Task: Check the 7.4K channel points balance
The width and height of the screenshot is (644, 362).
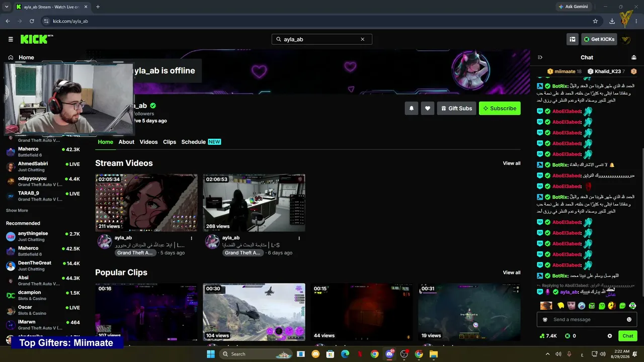Action: [x=548, y=336]
